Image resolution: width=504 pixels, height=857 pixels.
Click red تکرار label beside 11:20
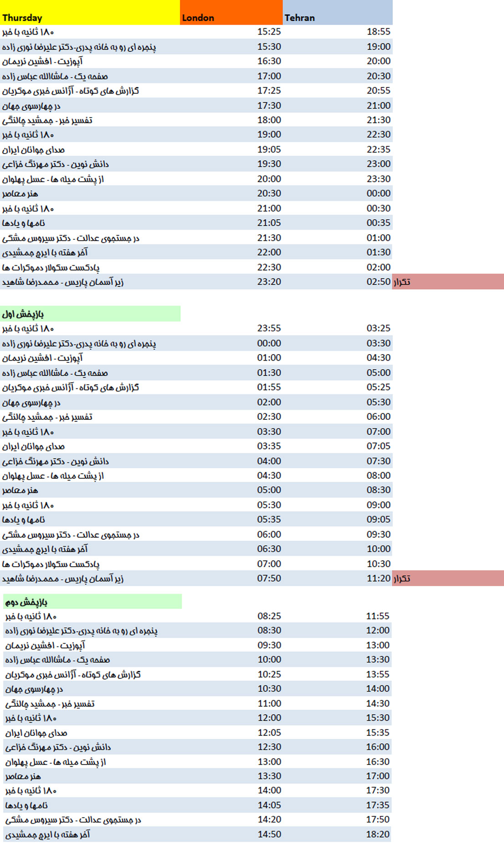447,578
